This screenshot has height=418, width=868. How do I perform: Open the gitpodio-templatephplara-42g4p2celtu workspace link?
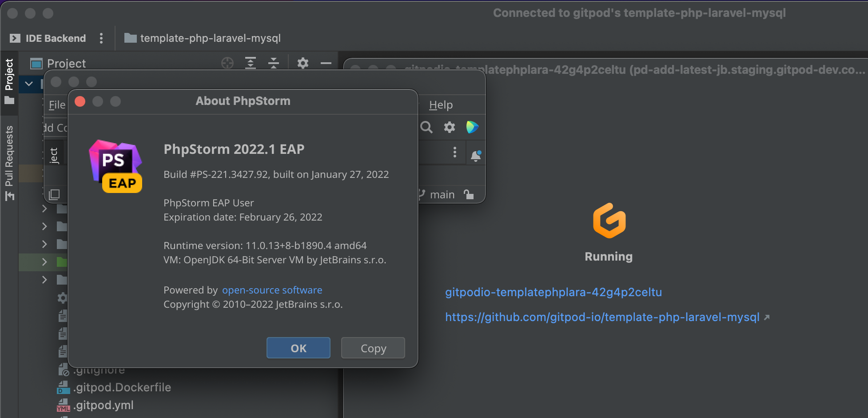click(553, 292)
